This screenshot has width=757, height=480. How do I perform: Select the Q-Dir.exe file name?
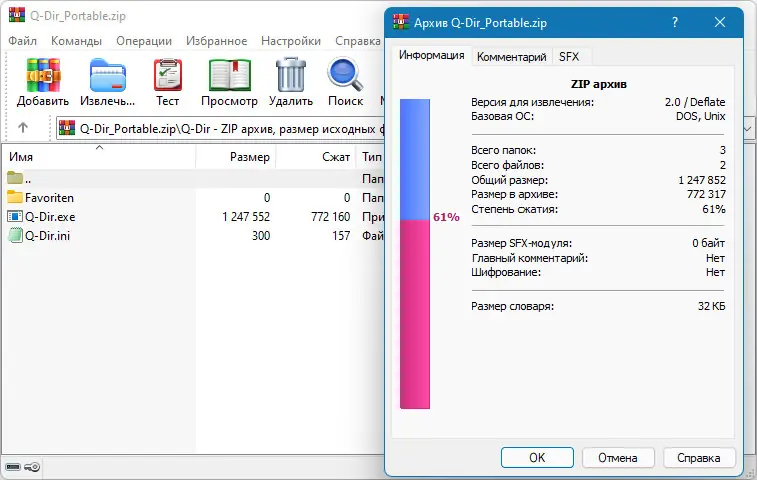click(x=50, y=217)
